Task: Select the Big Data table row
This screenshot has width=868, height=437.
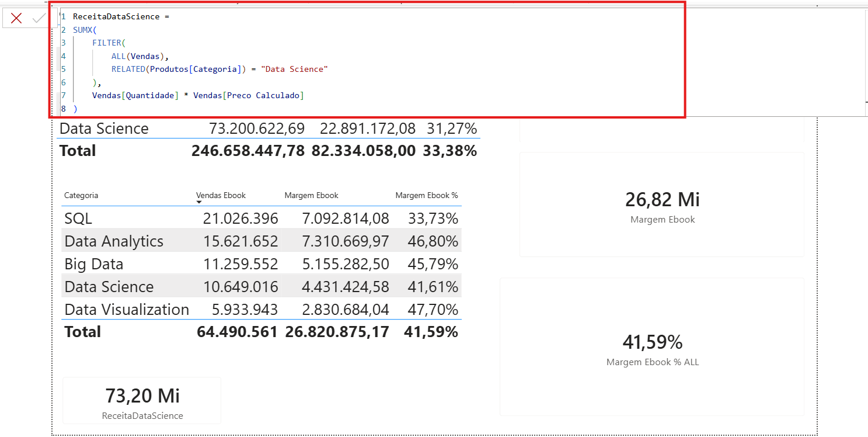Action: pyautogui.click(x=262, y=263)
